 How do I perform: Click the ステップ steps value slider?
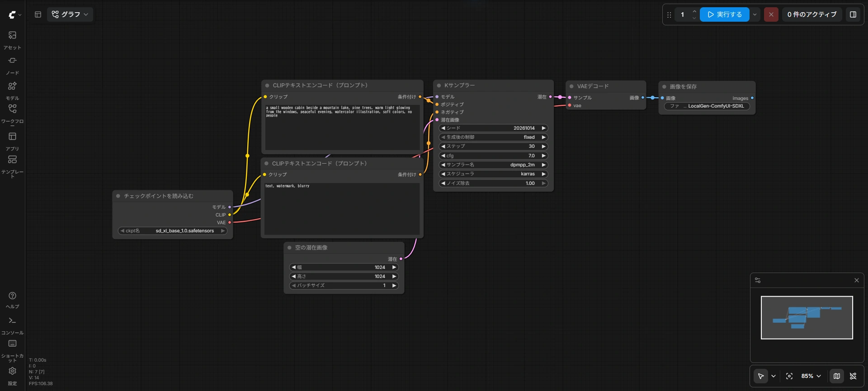(493, 146)
